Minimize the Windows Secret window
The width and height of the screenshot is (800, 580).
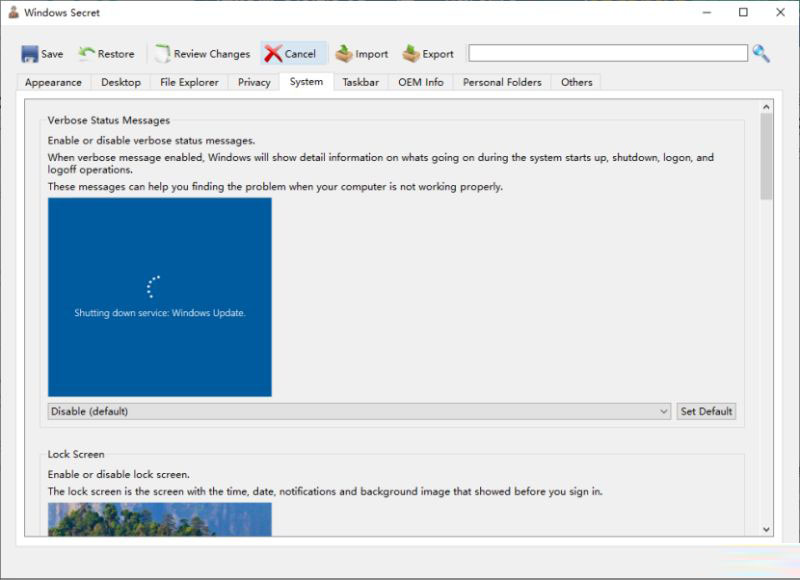coord(707,12)
